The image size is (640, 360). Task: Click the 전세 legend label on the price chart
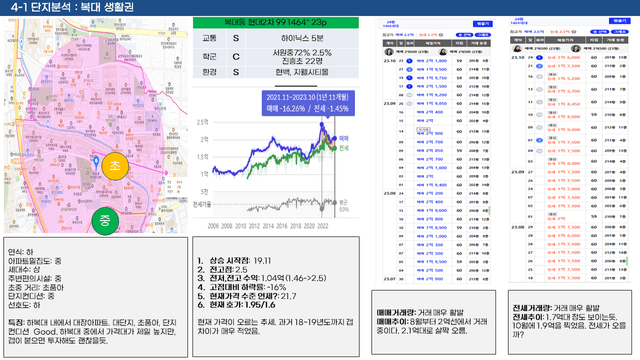(x=344, y=148)
